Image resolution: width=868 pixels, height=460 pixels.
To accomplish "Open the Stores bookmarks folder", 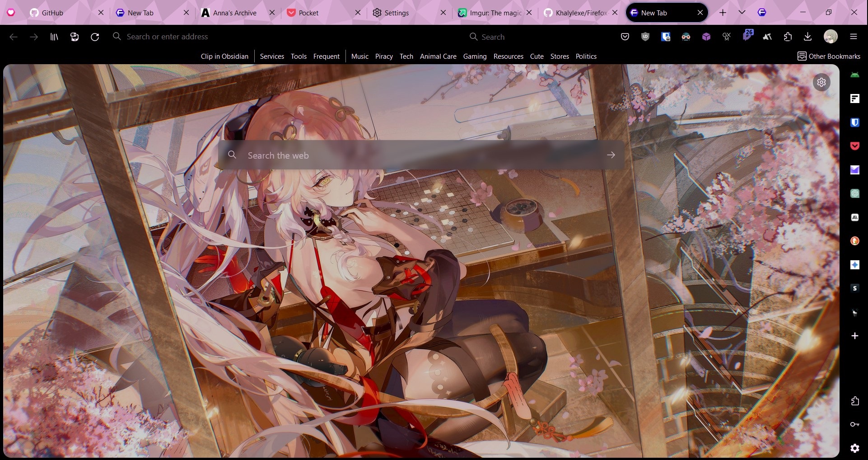I will click(560, 56).
